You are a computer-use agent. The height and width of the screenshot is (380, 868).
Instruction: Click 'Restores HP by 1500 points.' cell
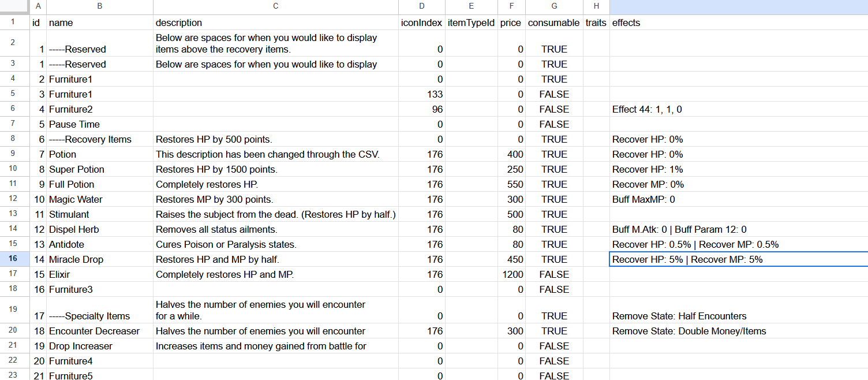click(276, 169)
